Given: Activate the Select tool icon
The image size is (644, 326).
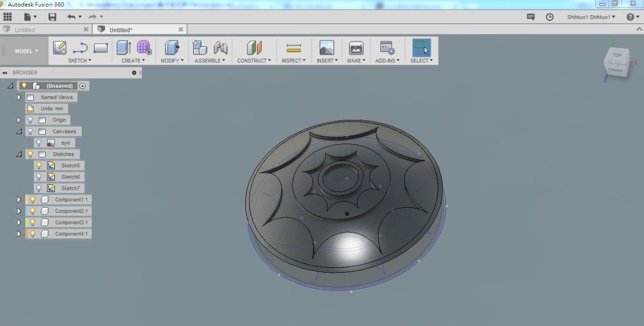Looking at the screenshot, I should pos(421,48).
